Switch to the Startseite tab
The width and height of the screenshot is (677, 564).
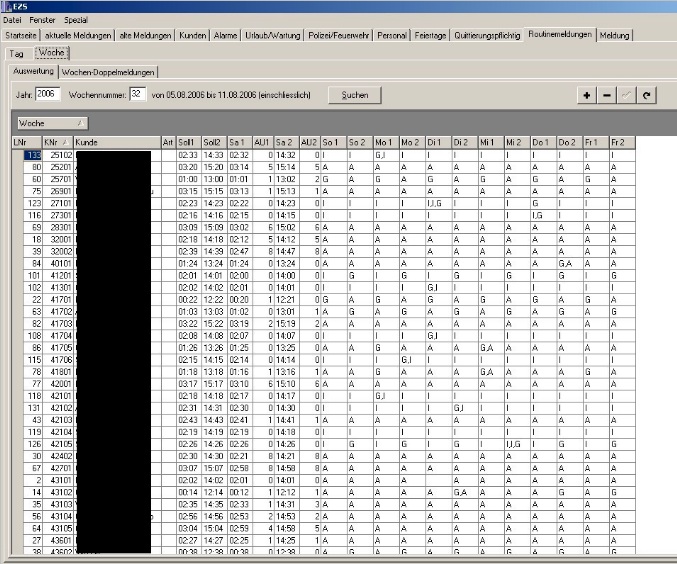tap(21, 35)
